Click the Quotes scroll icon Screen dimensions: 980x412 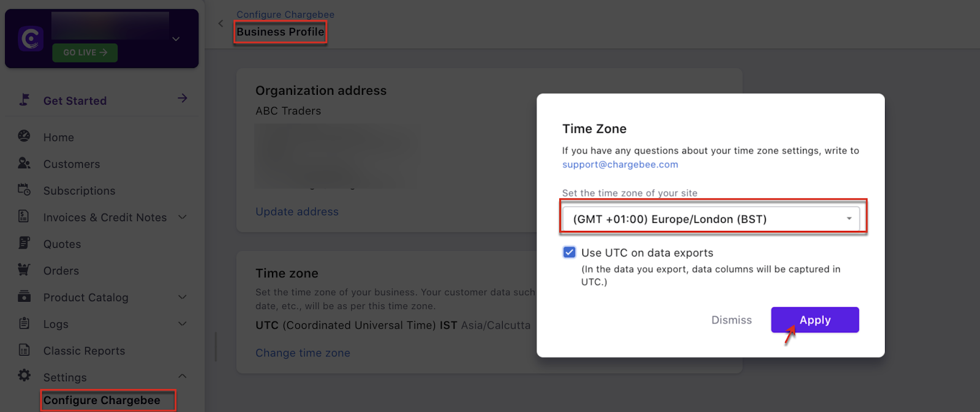24,242
